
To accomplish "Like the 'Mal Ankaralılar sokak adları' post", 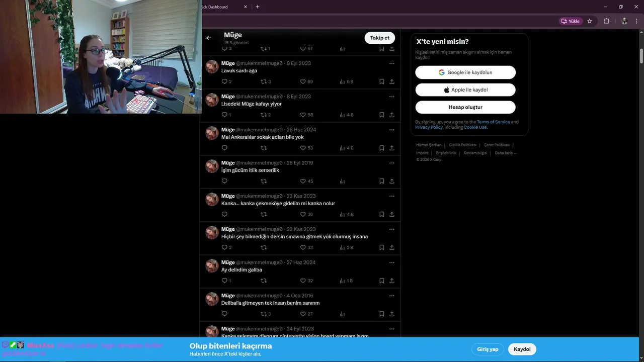I will tap(303, 148).
